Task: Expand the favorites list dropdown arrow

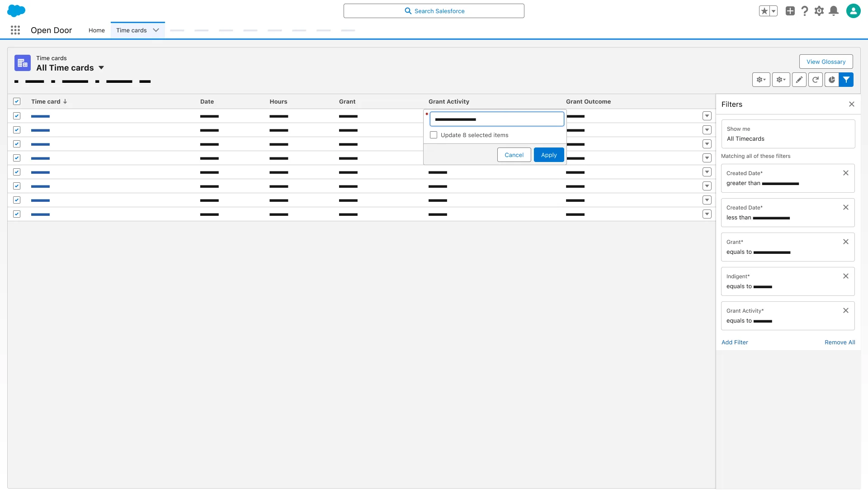Action: 774,11
